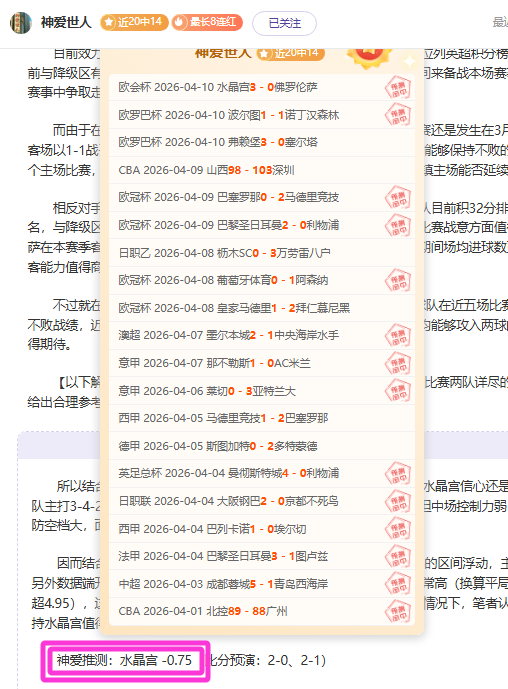Click the 神爱推测：水晶宫 -0.75 prediction text

point(124,660)
